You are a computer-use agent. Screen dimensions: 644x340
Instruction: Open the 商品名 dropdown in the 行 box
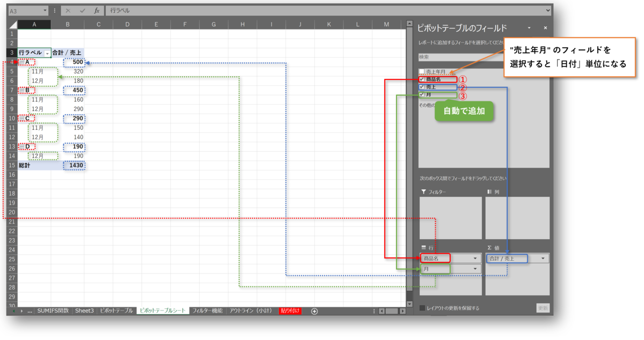474,257
